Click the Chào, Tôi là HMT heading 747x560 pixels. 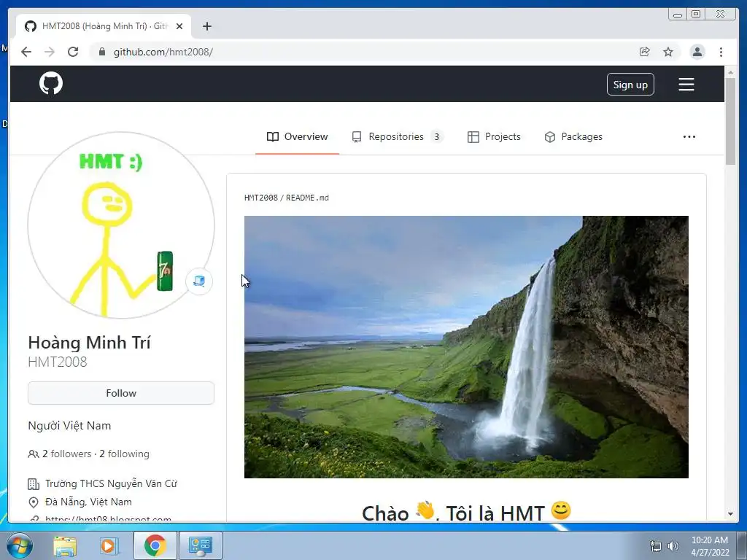coord(466,513)
